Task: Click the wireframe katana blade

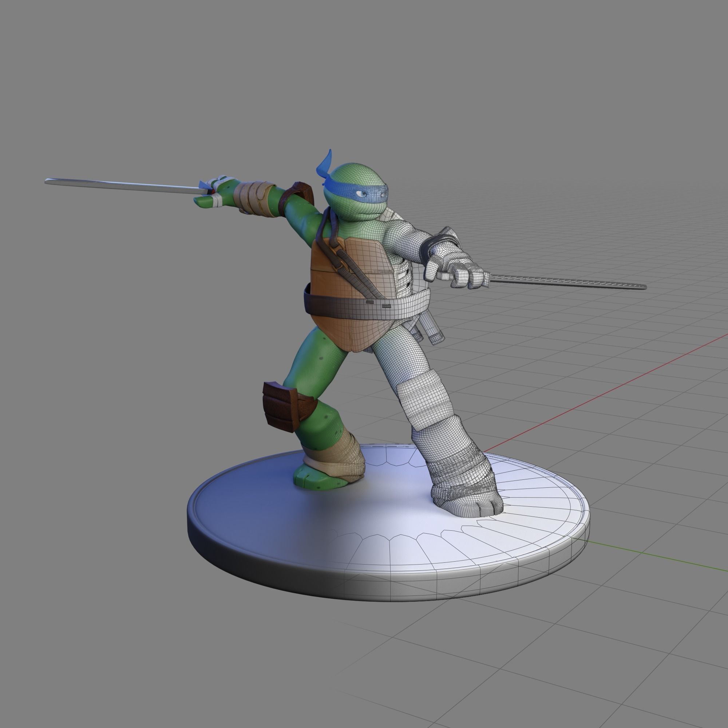Action: 568,282
